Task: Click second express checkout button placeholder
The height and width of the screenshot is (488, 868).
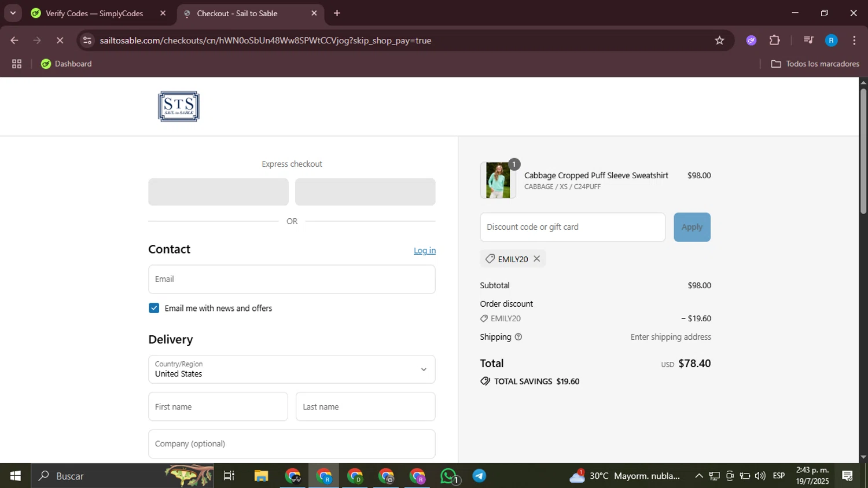Action: pyautogui.click(x=365, y=192)
